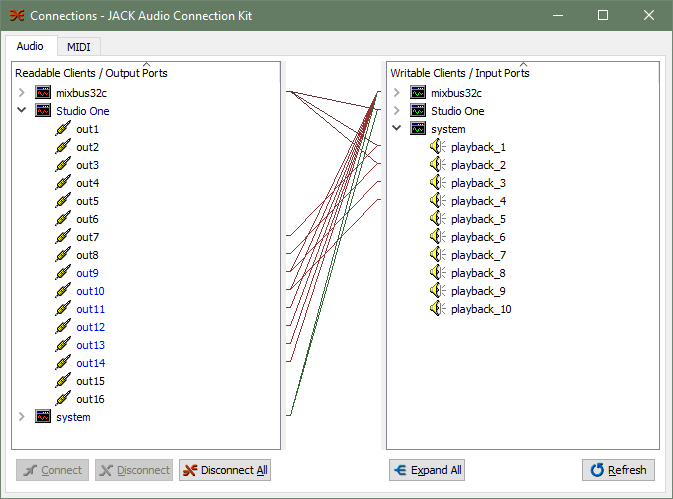The width and height of the screenshot is (673, 499).
Task: Click the jack plug icon beside out11
Action: click(63, 309)
